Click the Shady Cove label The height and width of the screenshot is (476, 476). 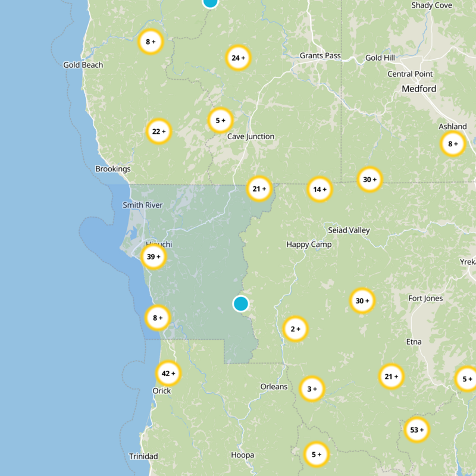click(431, 5)
